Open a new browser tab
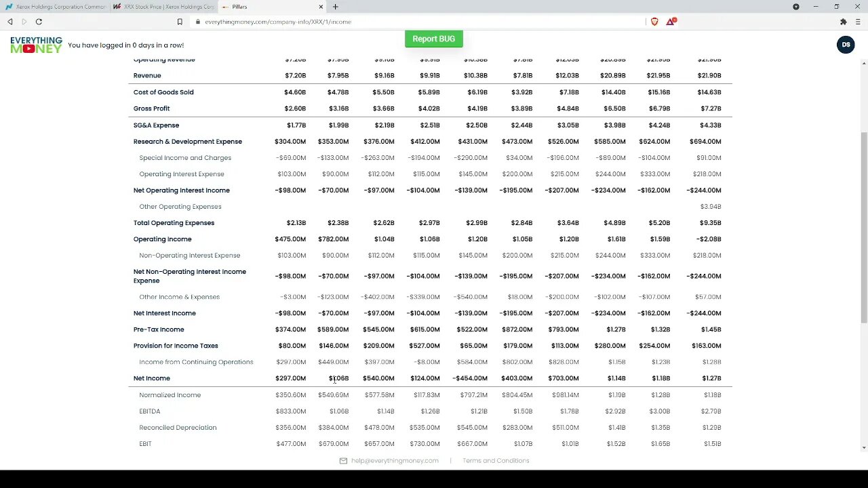 pos(335,7)
